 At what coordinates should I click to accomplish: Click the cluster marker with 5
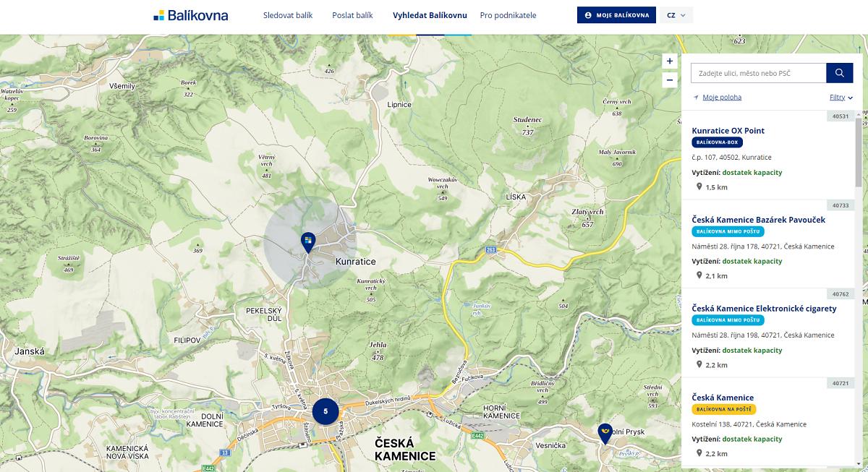325,411
